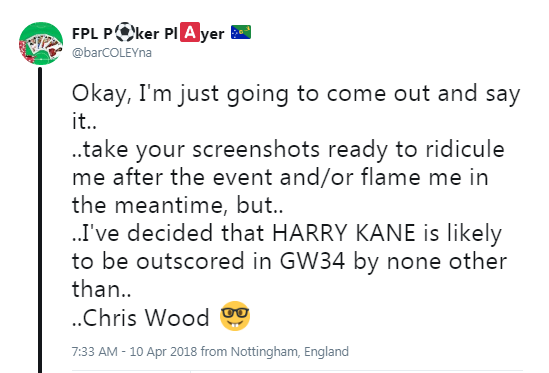Click the word ridicule in the tweet
Viewport: 549px width, 373px height.
coord(465,149)
